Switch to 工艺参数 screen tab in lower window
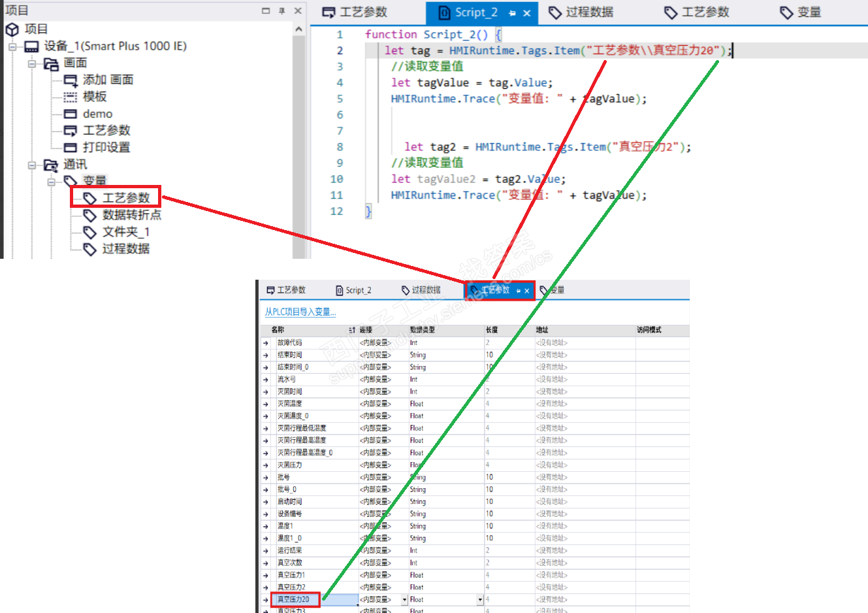This screenshot has height=613, width=868. coord(286,291)
